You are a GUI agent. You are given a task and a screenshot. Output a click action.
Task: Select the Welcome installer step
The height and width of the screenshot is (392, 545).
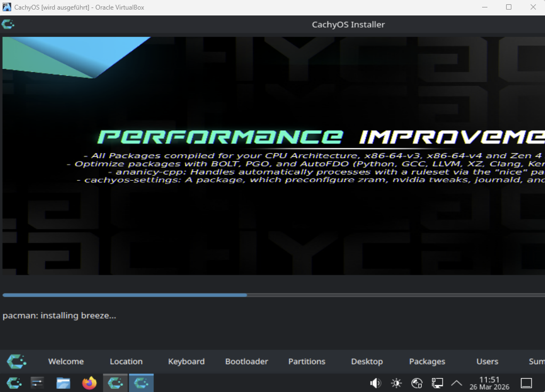click(66, 362)
